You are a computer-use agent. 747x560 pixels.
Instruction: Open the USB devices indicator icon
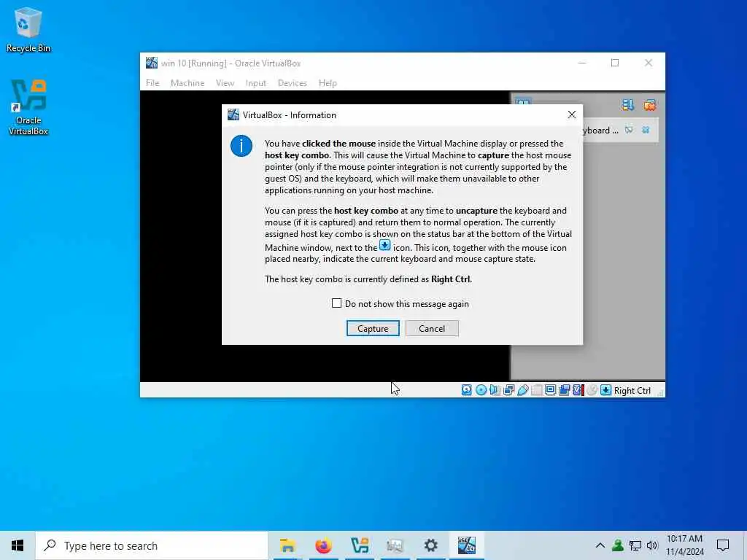[x=522, y=390]
